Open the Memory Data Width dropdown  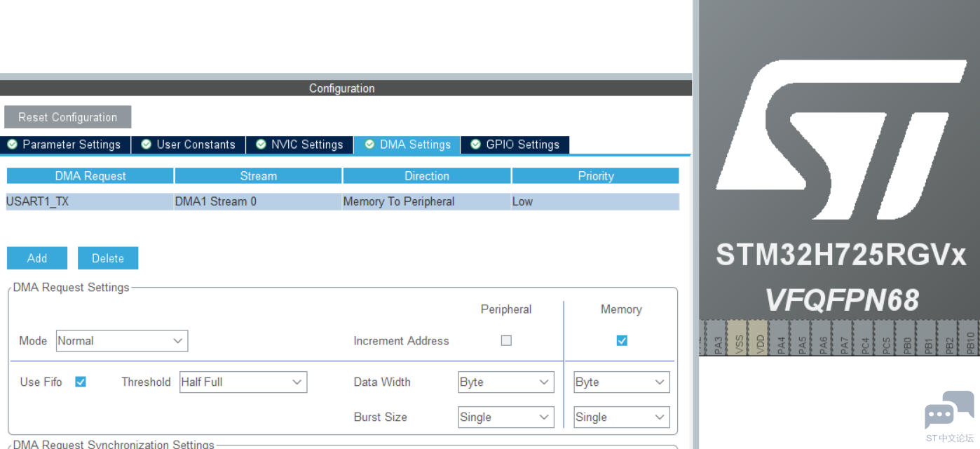tap(622, 382)
